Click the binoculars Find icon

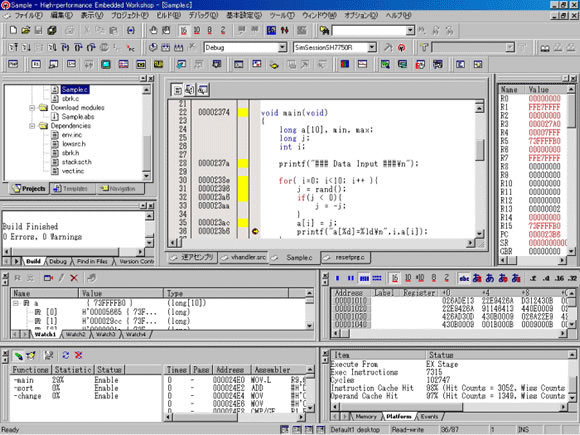(x=324, y=30)
